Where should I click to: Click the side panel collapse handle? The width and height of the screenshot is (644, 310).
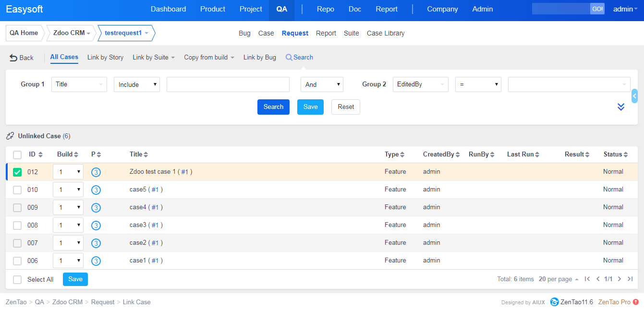coord(634,96)
